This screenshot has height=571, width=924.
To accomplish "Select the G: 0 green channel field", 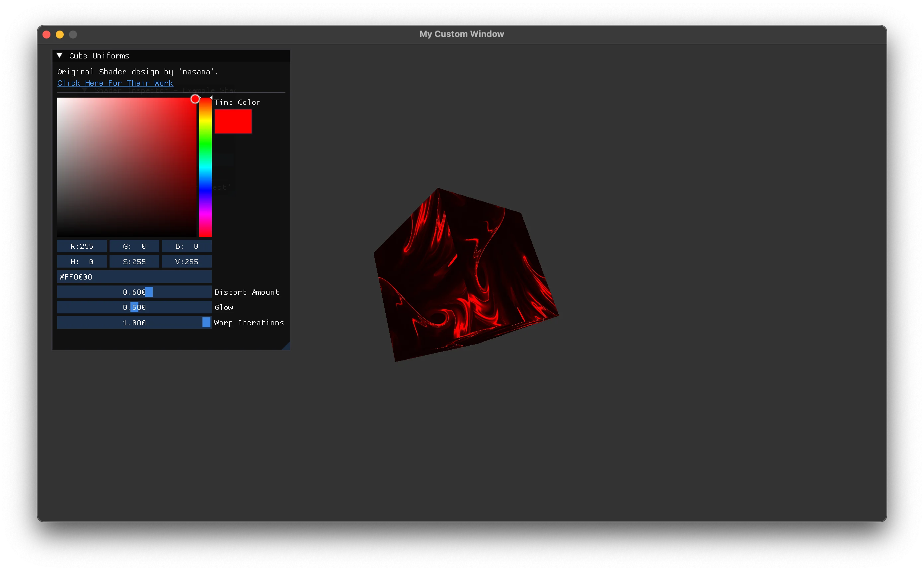I will 134,246.
